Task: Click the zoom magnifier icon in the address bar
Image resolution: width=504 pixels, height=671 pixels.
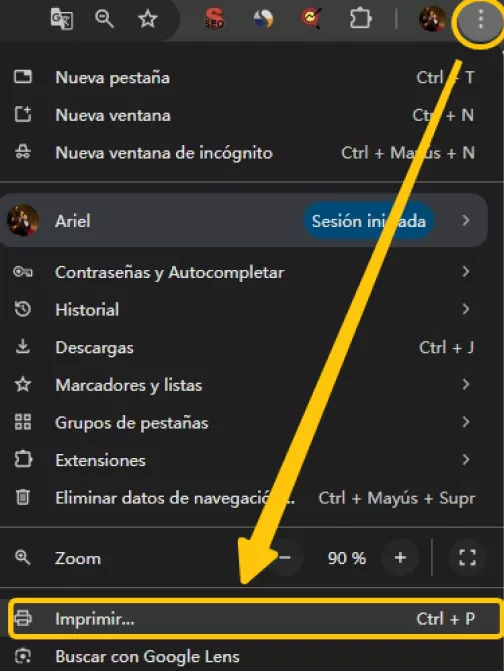Action: pyautogui.click(x=104, y=19)
